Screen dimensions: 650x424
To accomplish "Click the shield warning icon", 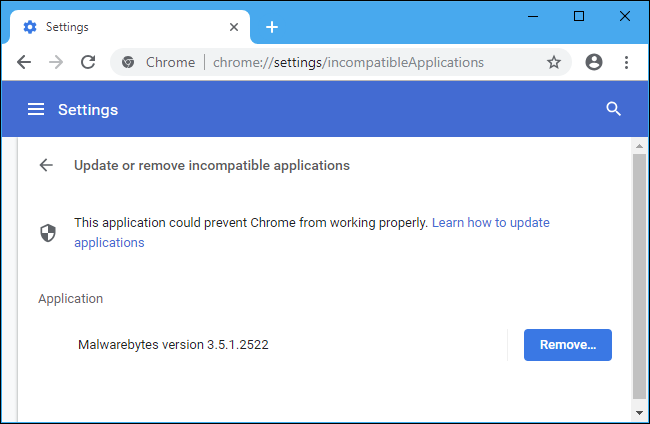I will 47,233.
